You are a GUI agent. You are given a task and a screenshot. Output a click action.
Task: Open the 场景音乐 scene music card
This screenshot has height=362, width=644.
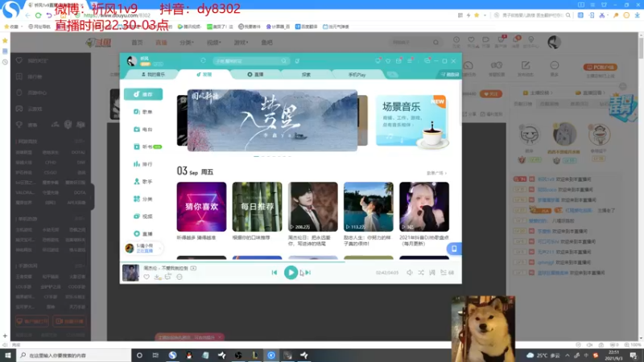point(411,121)
